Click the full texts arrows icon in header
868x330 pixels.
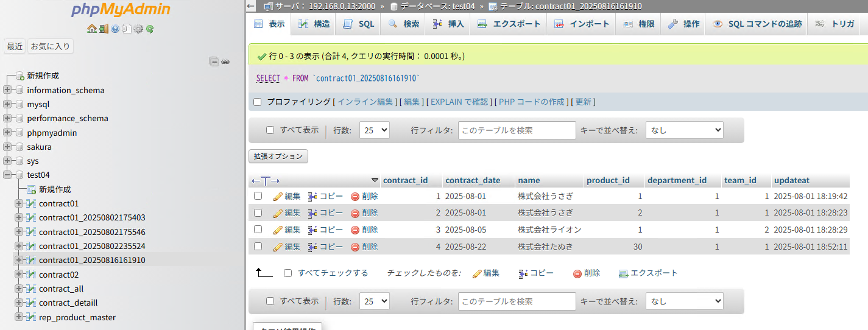(x=266, y=181)
